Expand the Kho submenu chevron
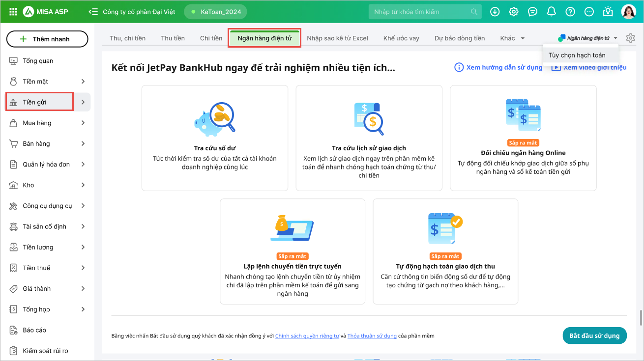This screenshot has height=361, width=644. click(x=83, y=185)
